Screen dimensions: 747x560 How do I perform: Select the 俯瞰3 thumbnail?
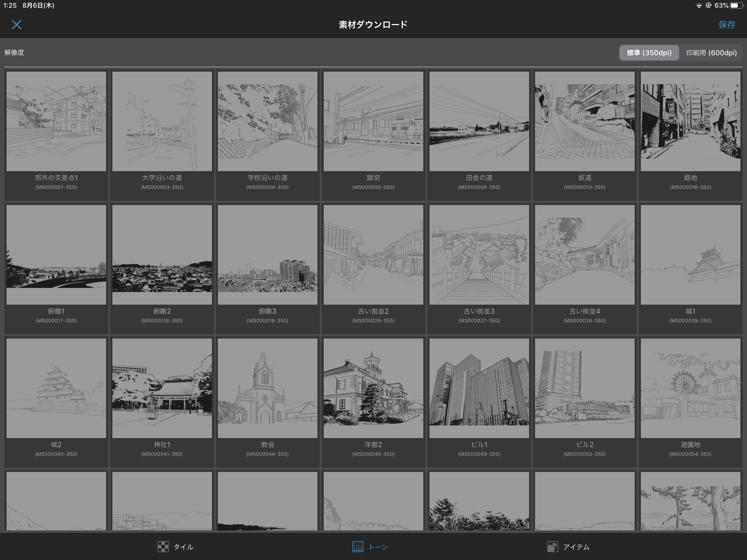pos(267,255)
